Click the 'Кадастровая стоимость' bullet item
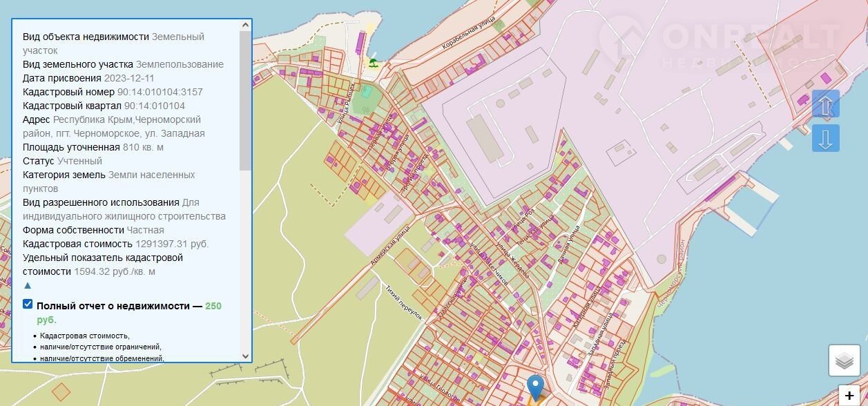Image resolution: width=868 pixels, height=406 pixels. pyautogui.click(x=84, y=336)
